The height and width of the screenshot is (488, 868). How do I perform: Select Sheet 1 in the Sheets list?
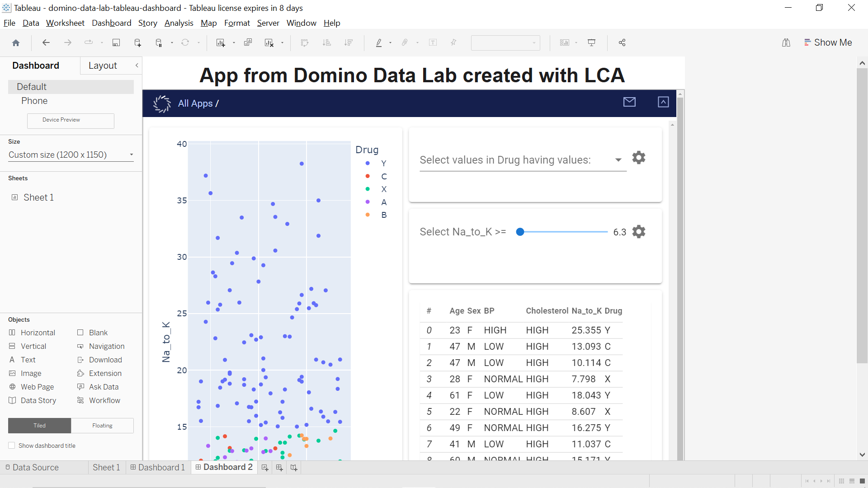tap(38, 197)
